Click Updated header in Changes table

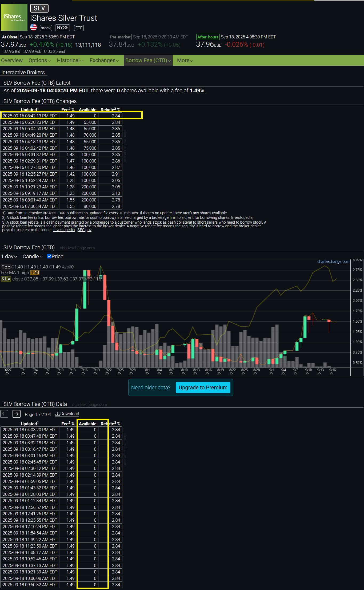30,109
